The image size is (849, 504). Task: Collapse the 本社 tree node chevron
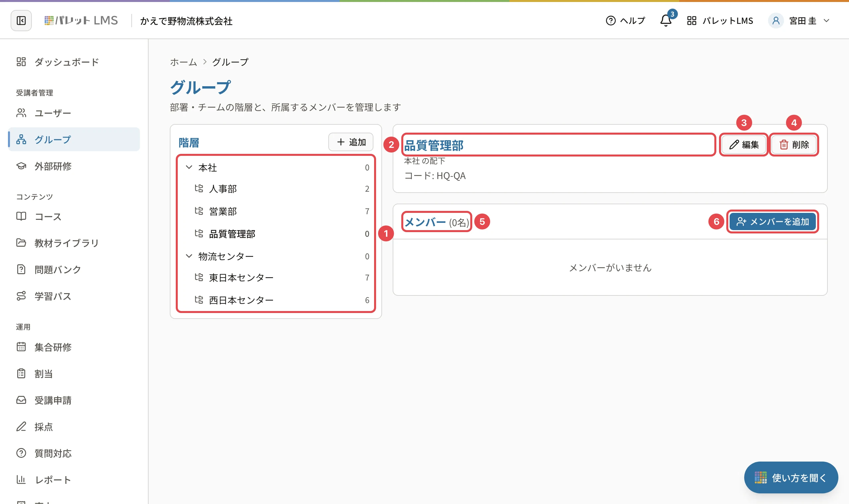click(x=189, y=167)
